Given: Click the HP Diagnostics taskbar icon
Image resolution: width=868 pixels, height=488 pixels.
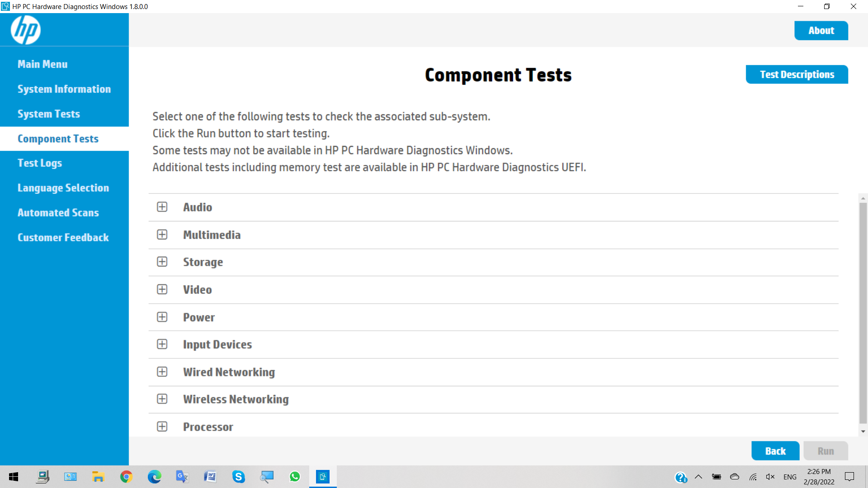Looking at the screenshot, I should point(323,477).
